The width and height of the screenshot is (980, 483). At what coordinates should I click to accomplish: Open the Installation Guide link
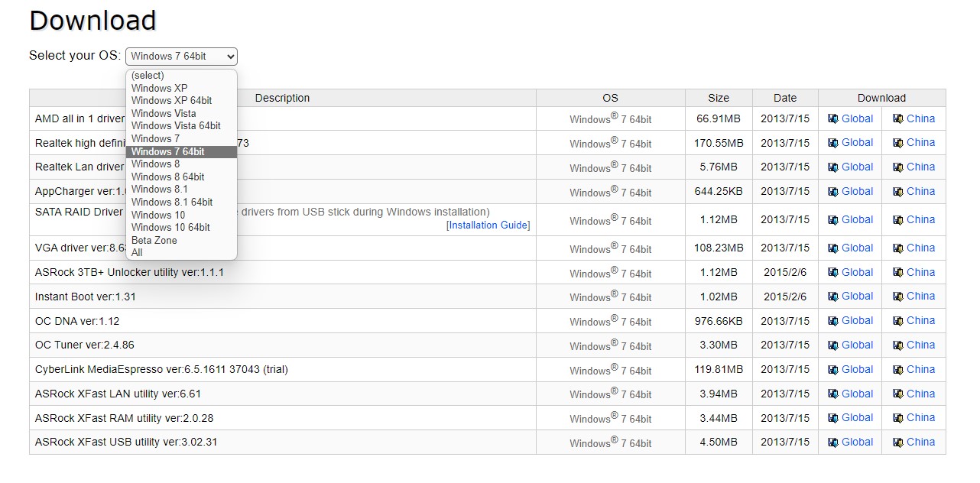488,225
